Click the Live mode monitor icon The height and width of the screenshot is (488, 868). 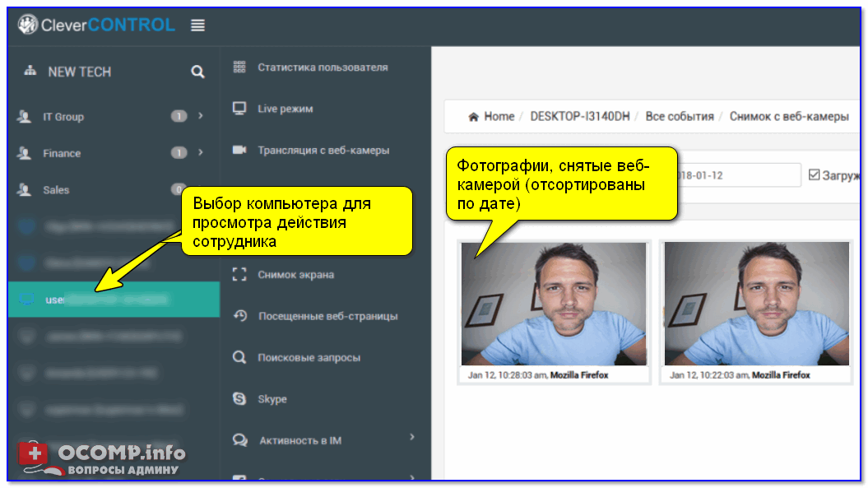[239, 109]
